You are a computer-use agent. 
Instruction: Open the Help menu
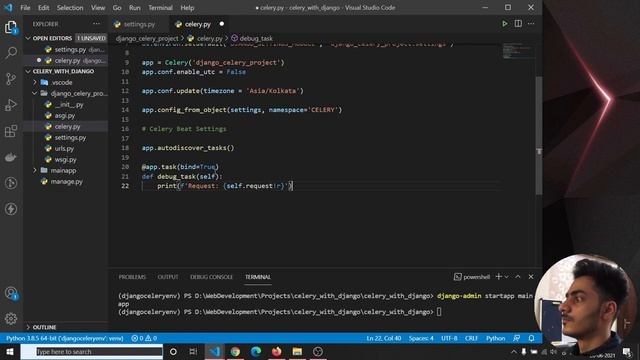187,7
